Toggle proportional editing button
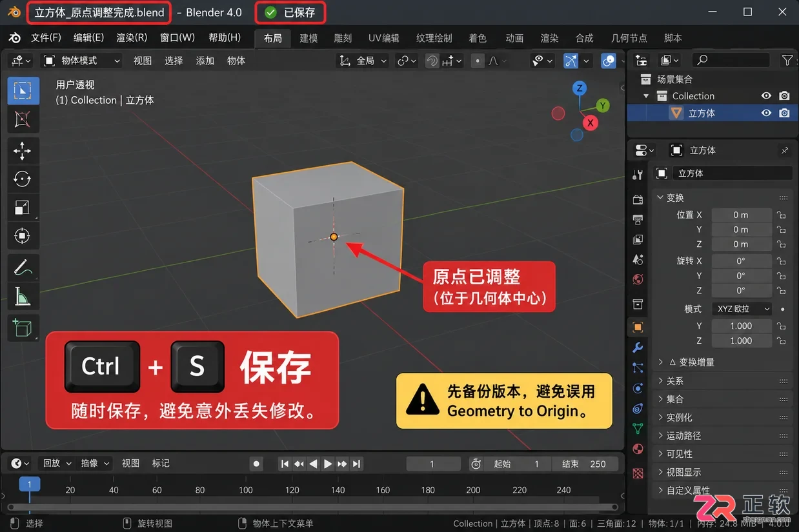The width and height of the screenshot is (799, 532). [x=478, y=61]
